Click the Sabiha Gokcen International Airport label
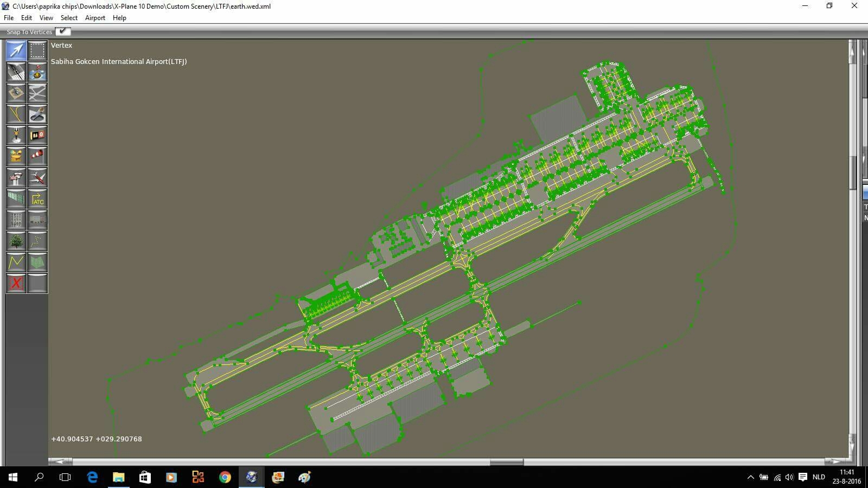 pyautogui.click(x=119, y=62)
